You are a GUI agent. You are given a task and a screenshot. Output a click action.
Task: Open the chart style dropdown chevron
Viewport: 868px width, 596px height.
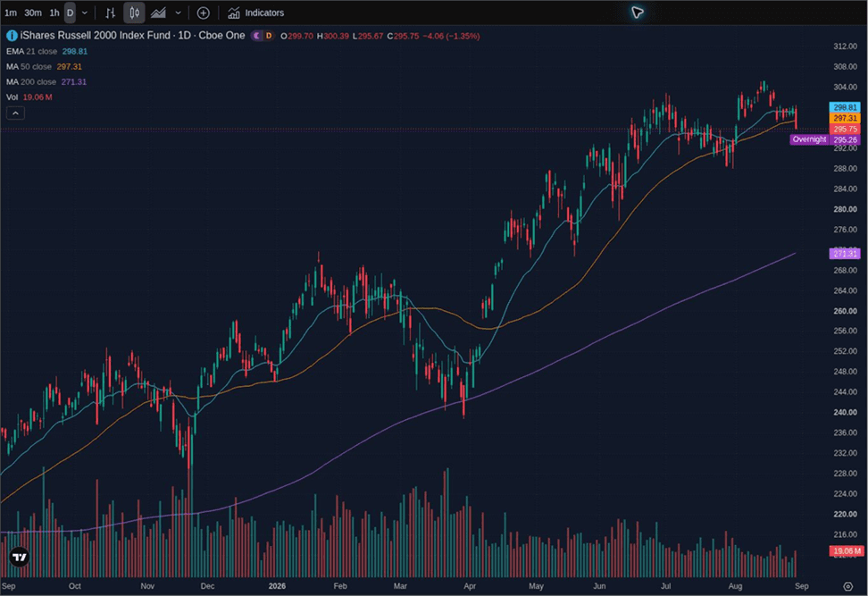179,13
